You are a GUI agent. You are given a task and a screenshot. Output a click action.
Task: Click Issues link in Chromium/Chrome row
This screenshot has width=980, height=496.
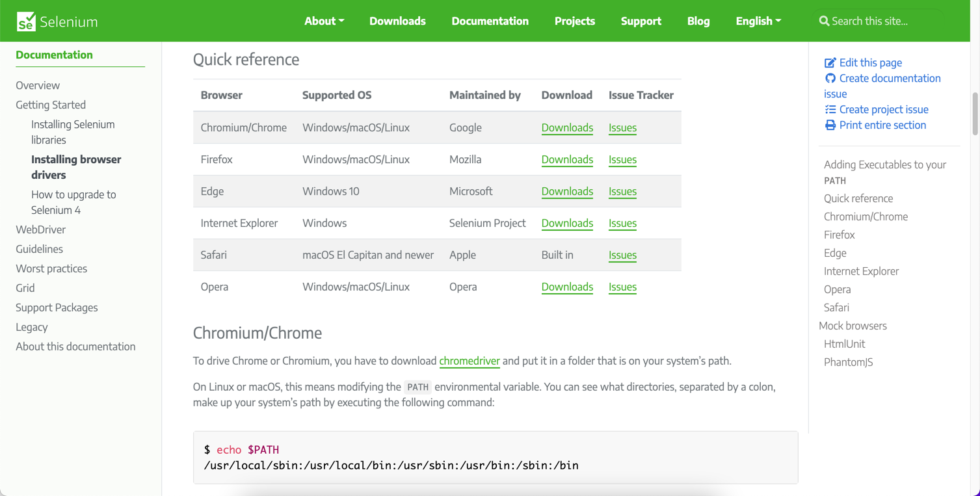pos(622,127)
